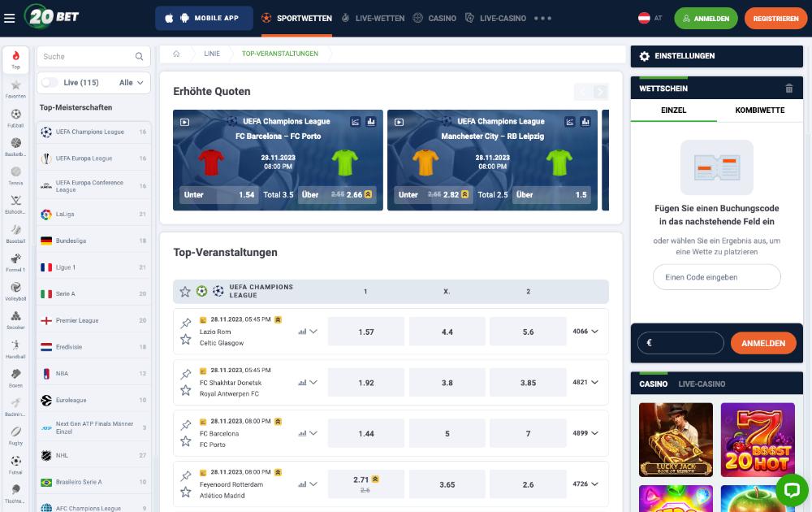Click the 20Bet logo
This screenshot has width=812, height=512.
52,16
